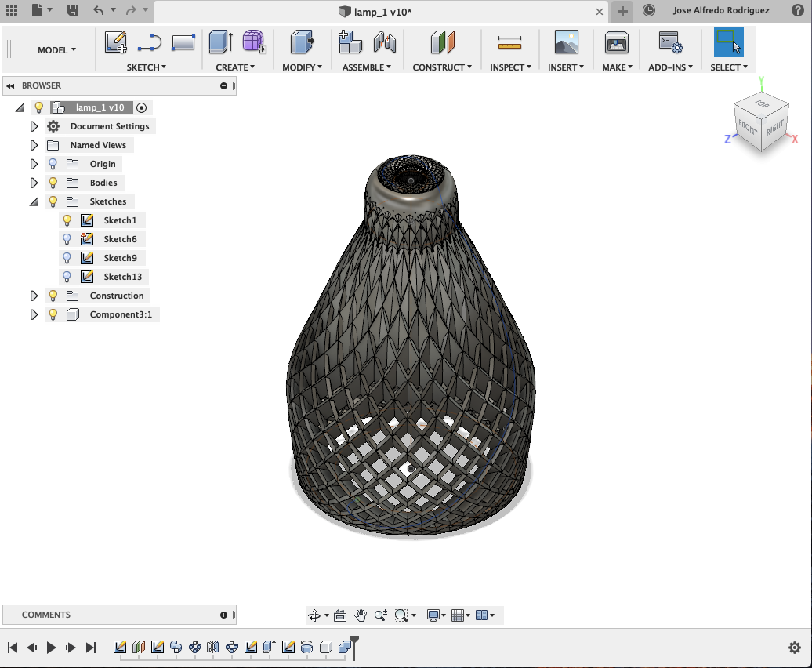Collapse the Sketches folder
The image size is (812, 668).
pos(34,202)
